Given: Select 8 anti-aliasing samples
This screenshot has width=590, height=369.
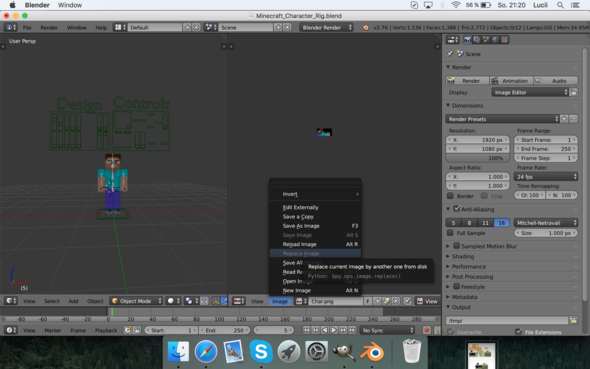Looking at the screenshot, I should [469, 223].
